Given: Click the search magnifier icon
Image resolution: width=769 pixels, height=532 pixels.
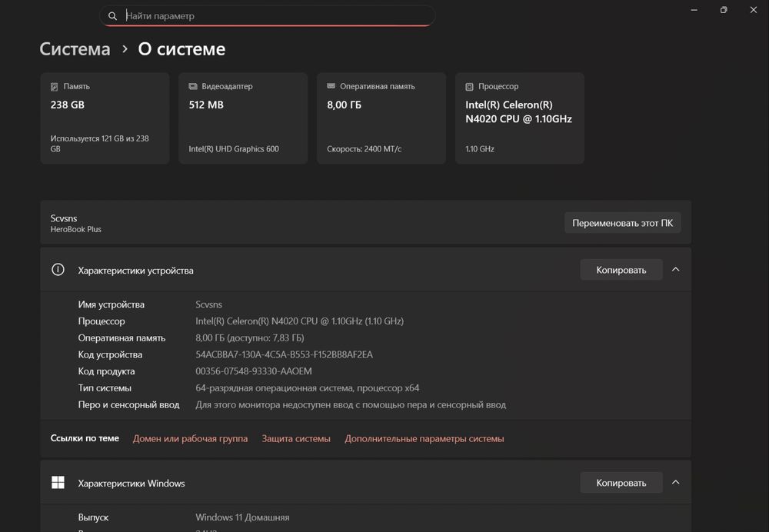Looking at the screenshot, I should tap(113, 16).
